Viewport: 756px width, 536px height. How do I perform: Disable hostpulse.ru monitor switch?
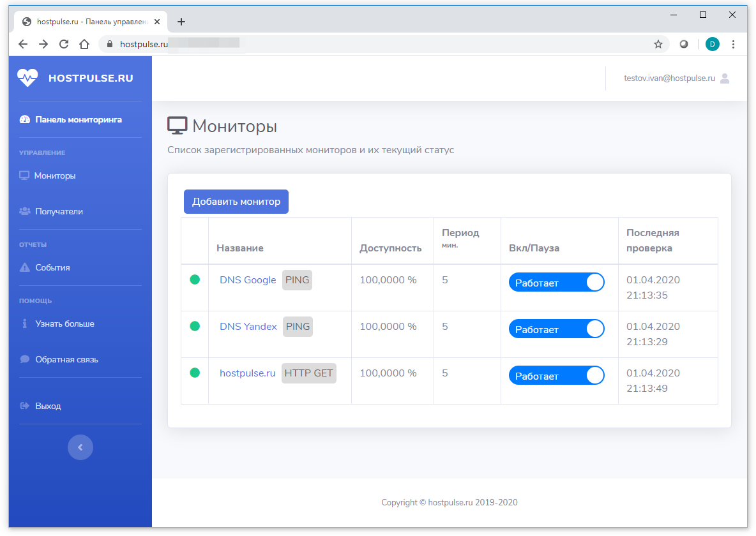click(x=556, y=376)
